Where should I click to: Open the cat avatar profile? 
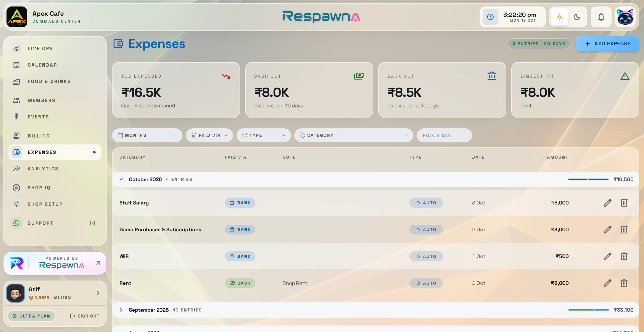coord(625,17)
